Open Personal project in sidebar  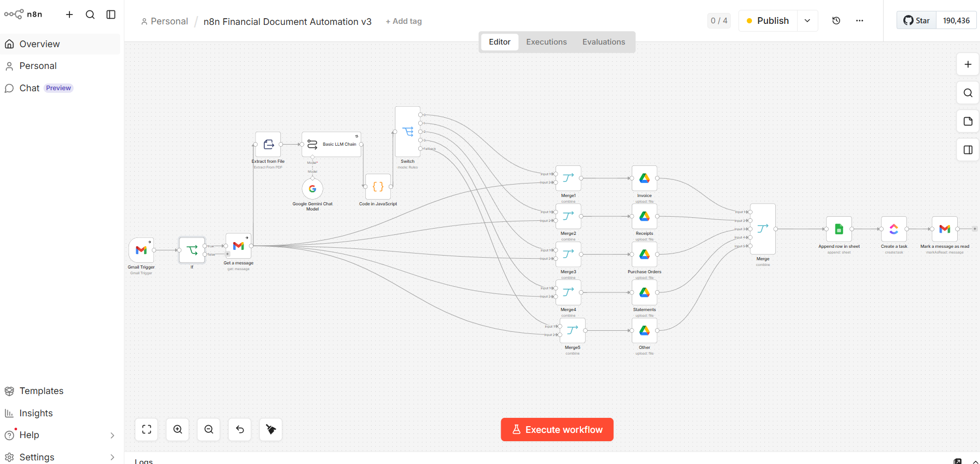60,66
